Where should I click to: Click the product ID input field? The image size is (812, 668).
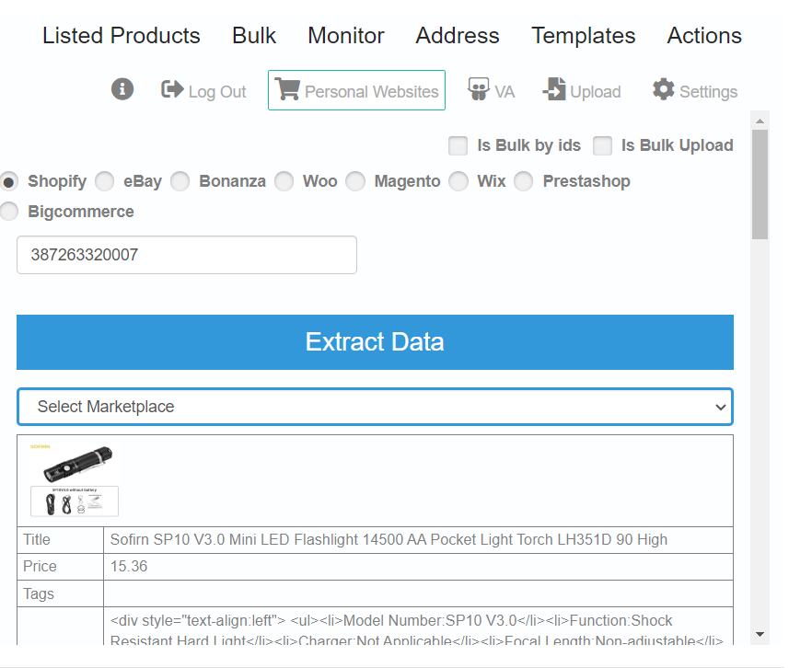[x=187, y=255]
